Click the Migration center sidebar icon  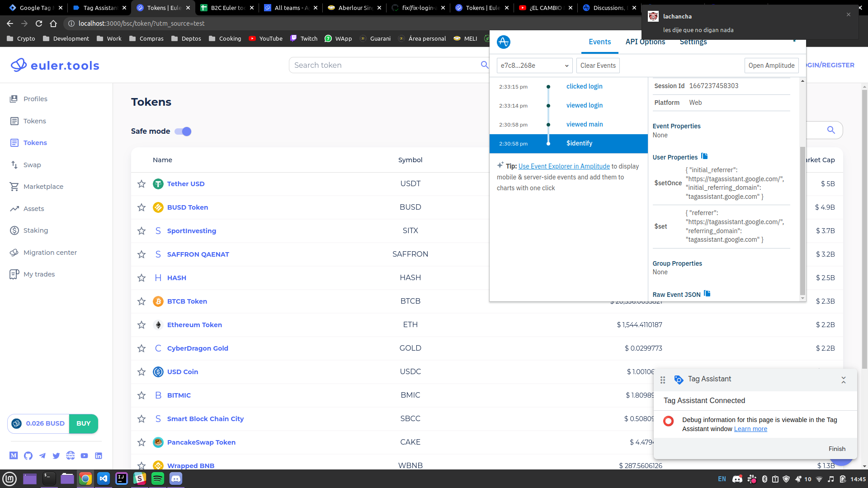(x=14, y=253)
